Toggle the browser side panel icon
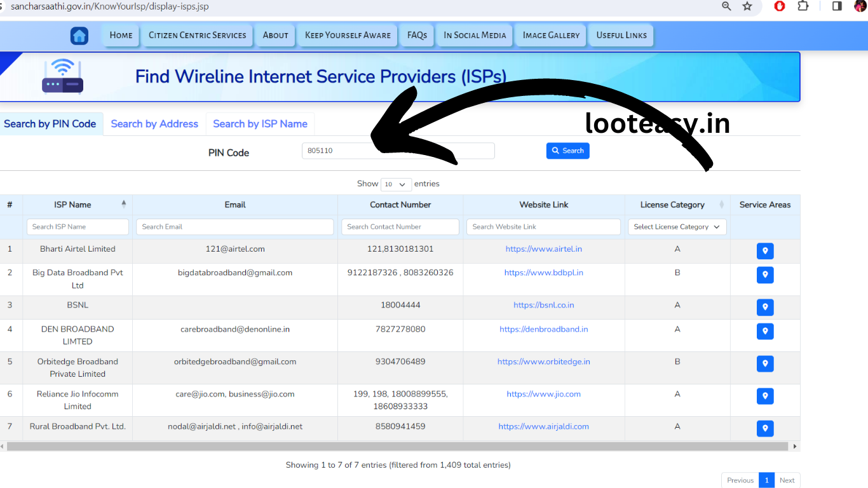Image resolution: width=868 pixels, height=488 pixels. point(837,6)
